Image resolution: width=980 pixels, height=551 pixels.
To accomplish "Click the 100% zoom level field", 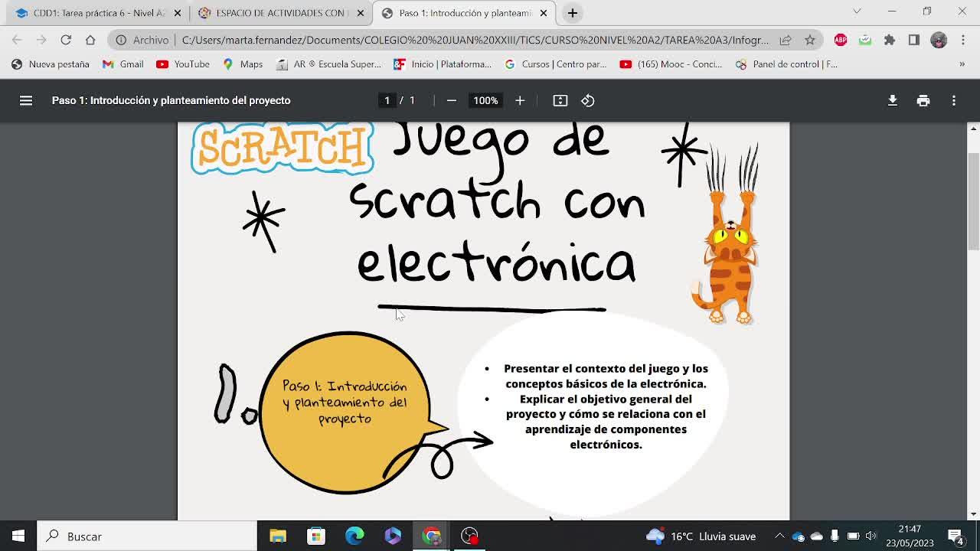I will [485, 100].
